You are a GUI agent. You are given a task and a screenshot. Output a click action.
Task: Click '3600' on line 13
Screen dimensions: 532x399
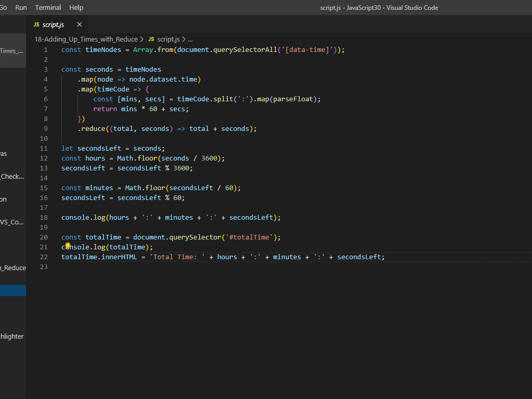coord(181,168)
